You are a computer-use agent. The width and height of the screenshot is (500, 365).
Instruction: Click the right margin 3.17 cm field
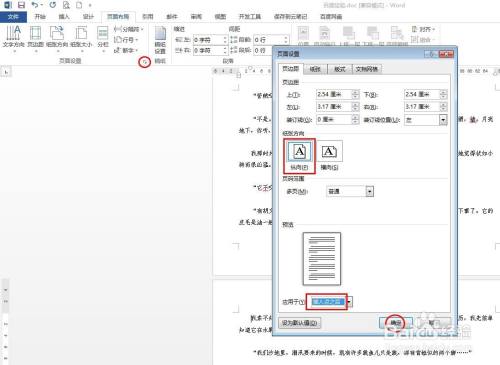click(x=422, y=107)
